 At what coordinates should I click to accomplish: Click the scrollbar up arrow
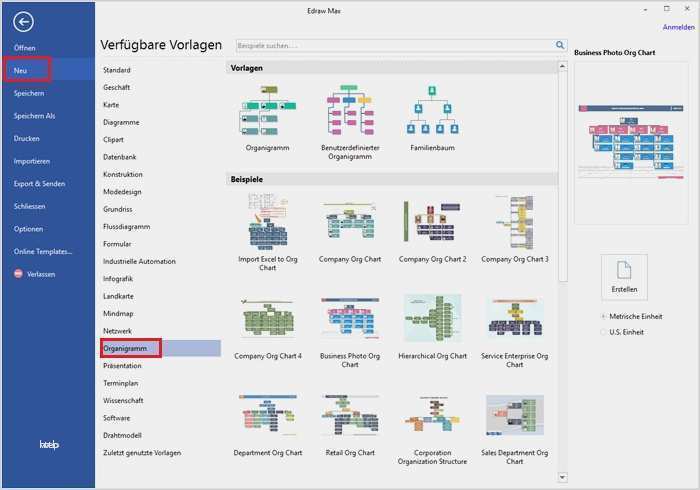pyautogui.click(x=562, y=66)
